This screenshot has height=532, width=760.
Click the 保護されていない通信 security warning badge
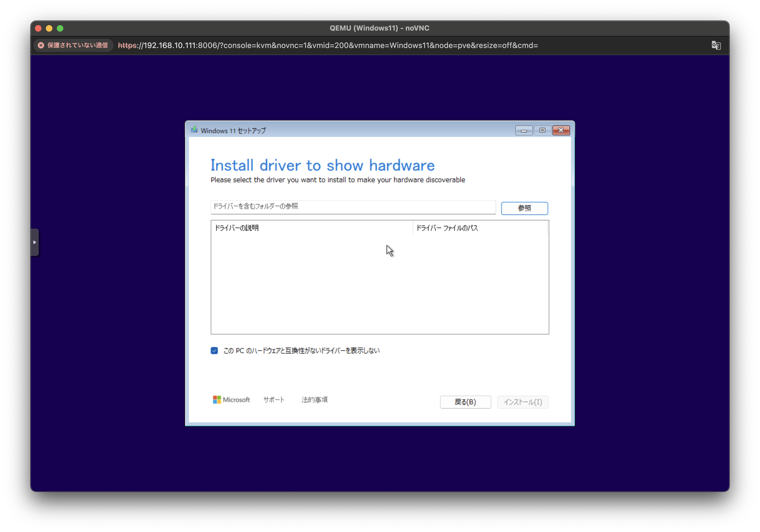(73, 45)
